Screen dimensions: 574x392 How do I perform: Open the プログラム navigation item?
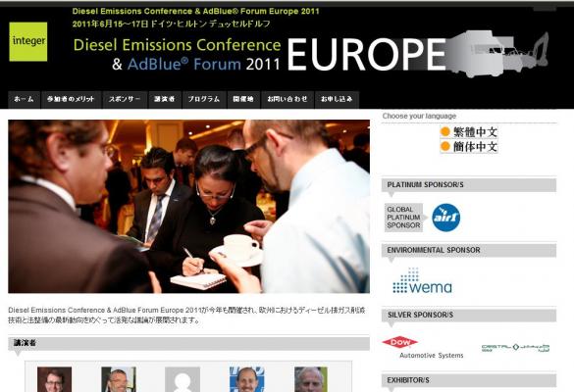click(x=204, y=99)
